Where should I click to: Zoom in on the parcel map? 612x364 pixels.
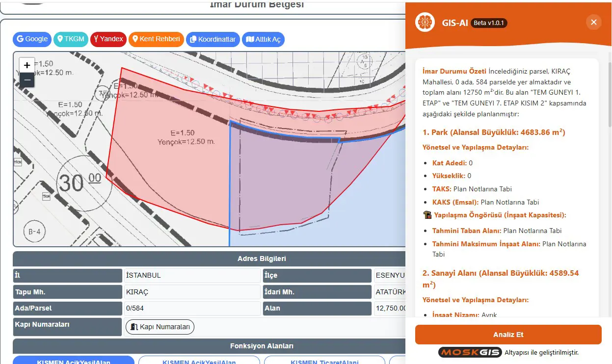point(27,65)
